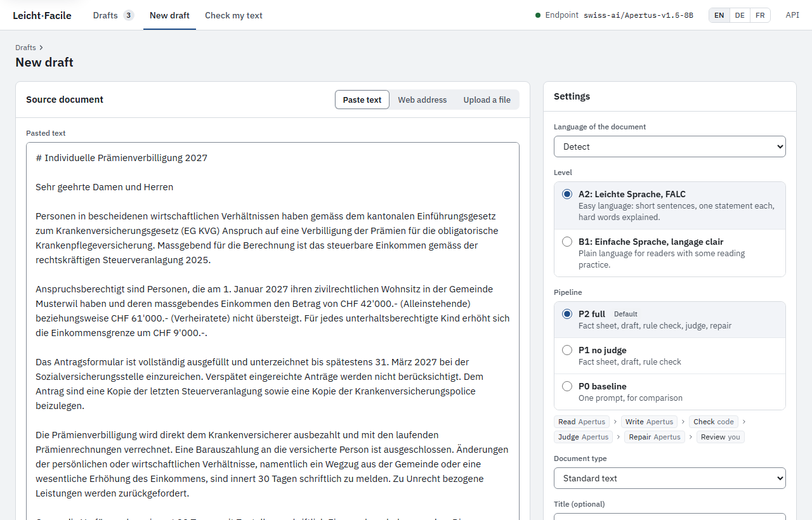Viewport: 812px width, 520px height.
Task: Click the Judge Apertus pipeline step
Action: (x=584, y=437)
